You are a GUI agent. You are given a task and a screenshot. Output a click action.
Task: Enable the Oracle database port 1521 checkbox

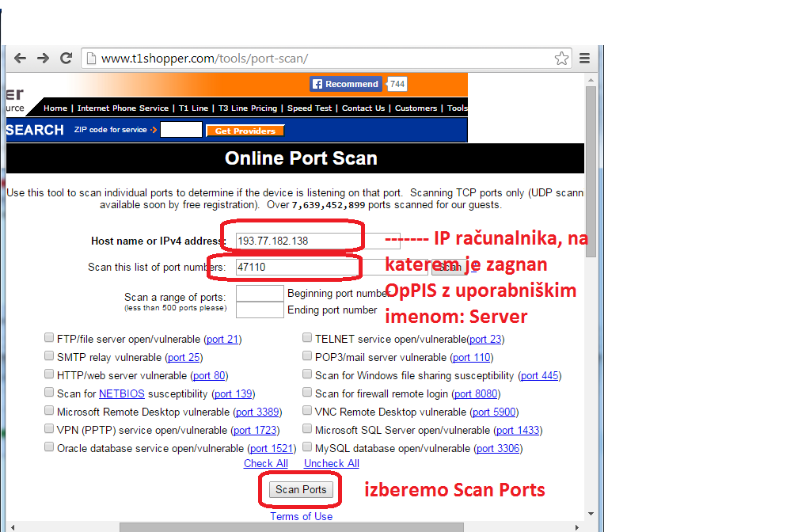click(x=49, y=447)
